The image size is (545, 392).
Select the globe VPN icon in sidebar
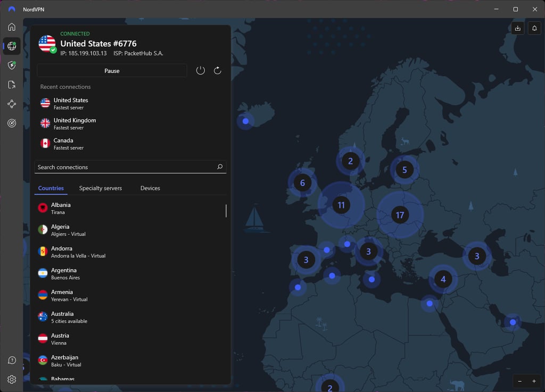click(12, 46)
